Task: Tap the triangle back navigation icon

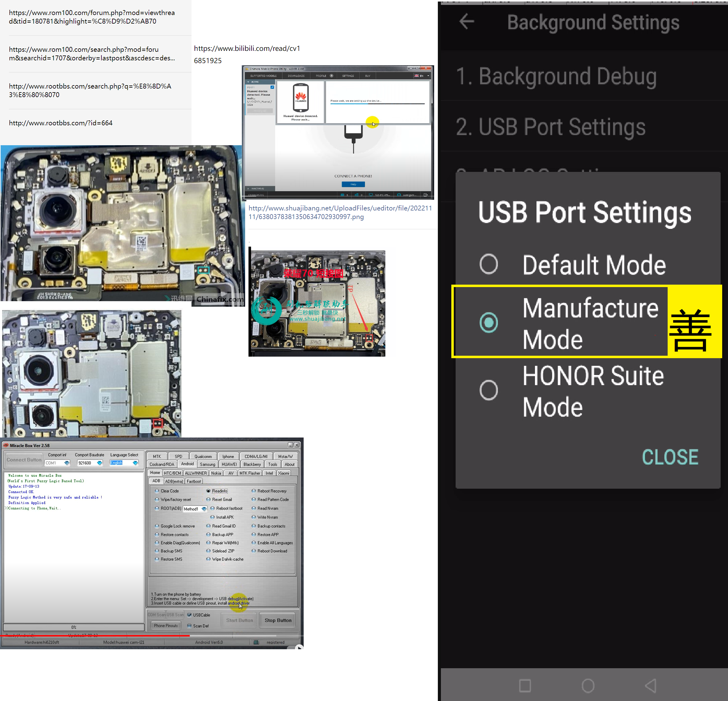Action: (x=651, y=685)
